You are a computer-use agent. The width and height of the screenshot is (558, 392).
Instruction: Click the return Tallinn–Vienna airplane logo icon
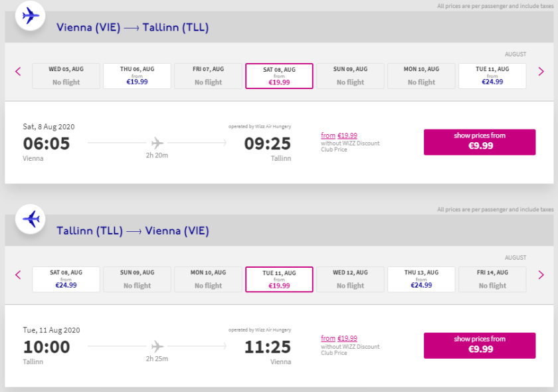(31, 219)
